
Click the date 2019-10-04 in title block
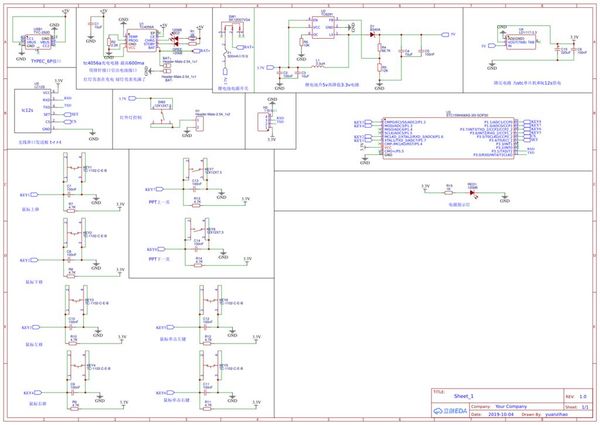point(501,414)
